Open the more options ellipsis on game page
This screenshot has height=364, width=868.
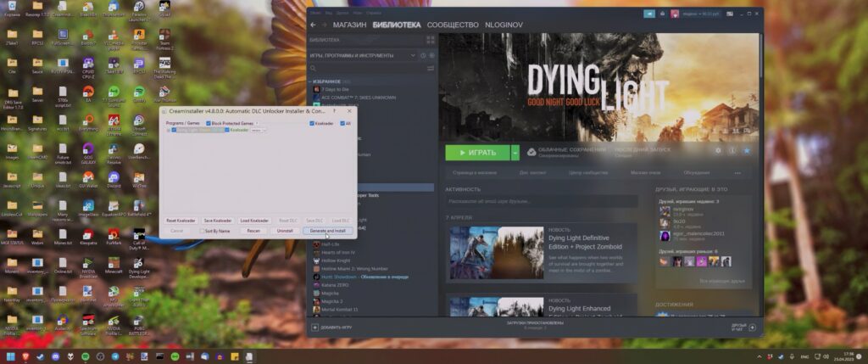pos(737,173)
